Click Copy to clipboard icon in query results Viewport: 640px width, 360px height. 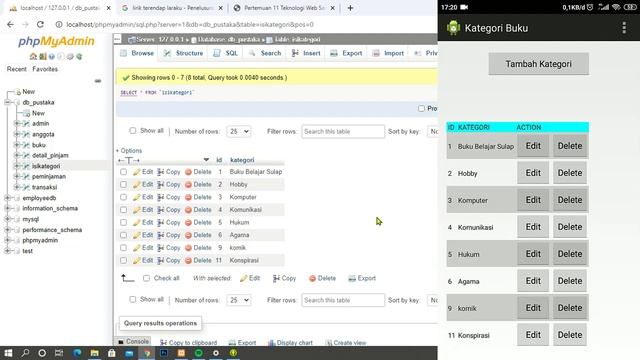(164, 342)
